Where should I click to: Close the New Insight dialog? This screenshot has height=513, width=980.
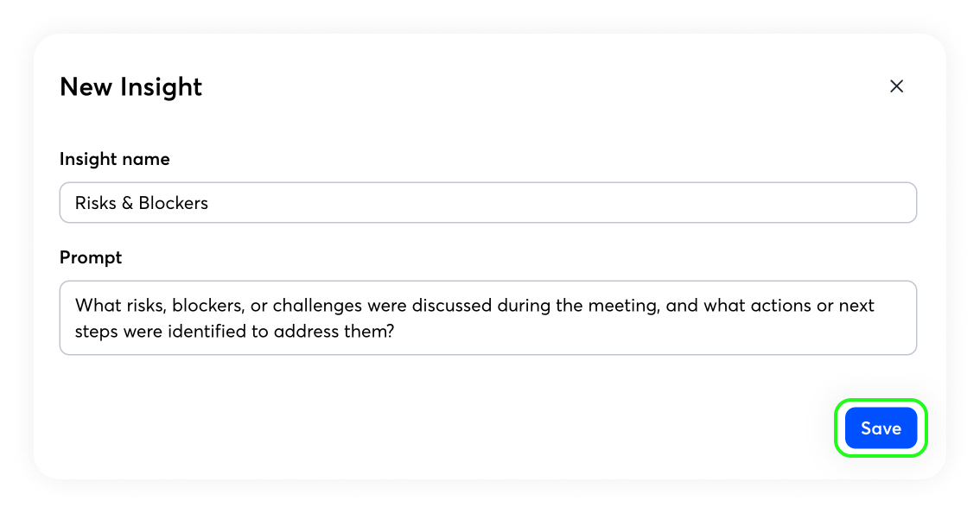pos(896,86)
